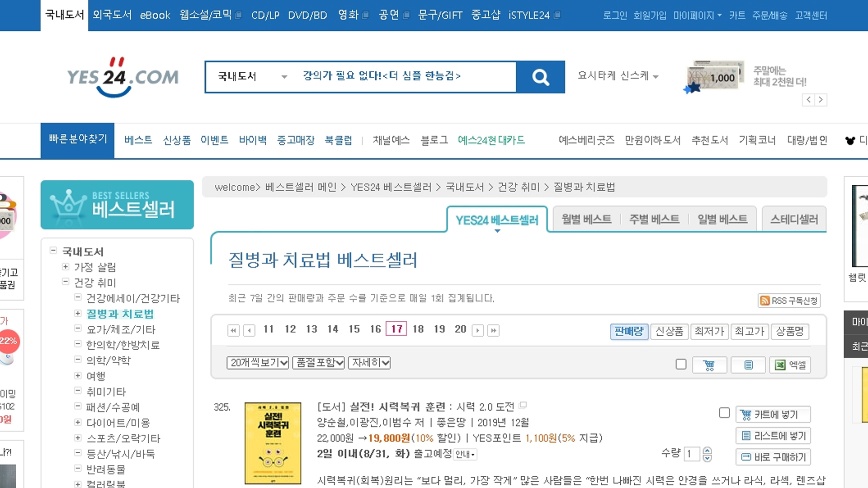This screenshot has height=488, width=868.
Task: Sort by 신상품
Action: tap(669, 331)
